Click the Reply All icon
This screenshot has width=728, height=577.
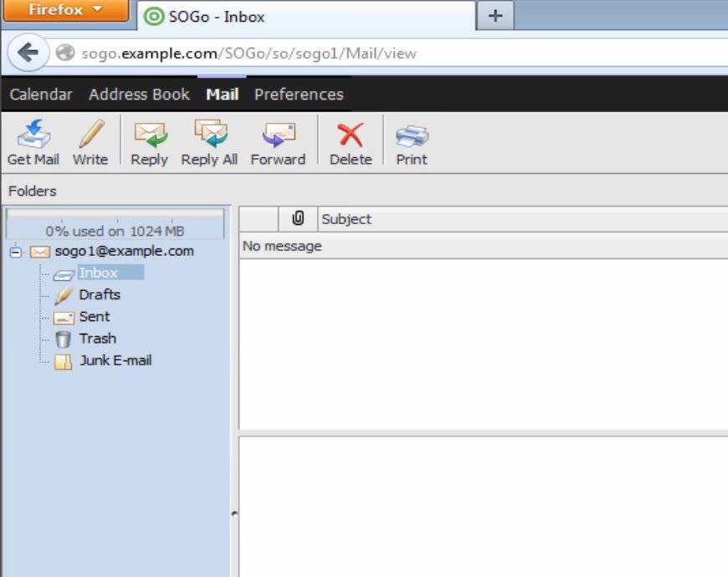click(x=211, y=134)
